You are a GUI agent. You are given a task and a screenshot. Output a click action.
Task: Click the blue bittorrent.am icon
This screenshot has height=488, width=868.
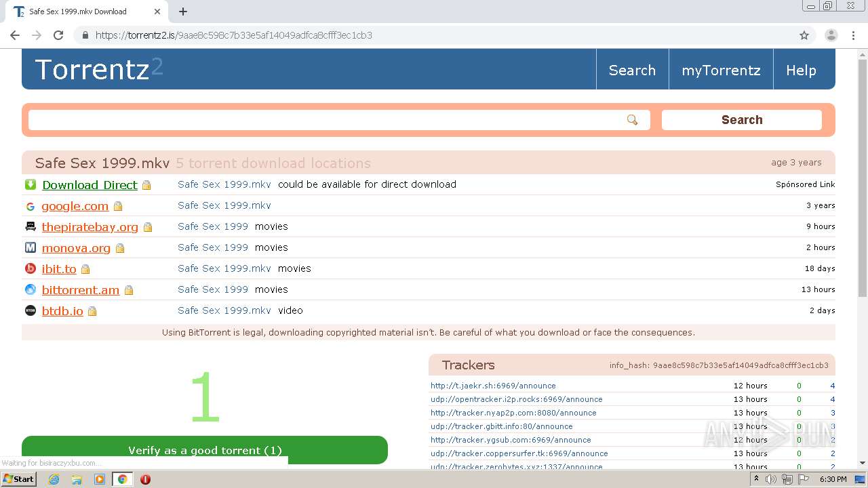[x=31, y=289]
